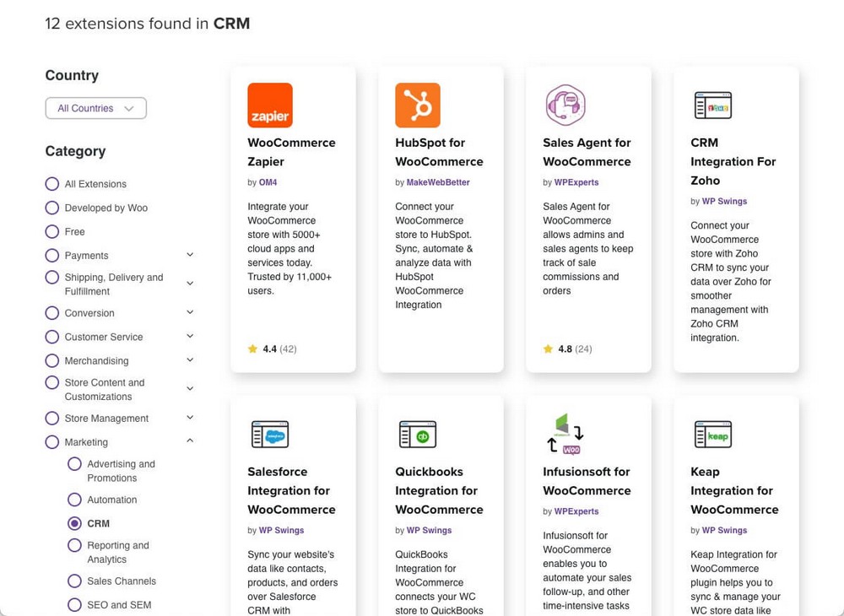
Task: Visit WPExperts link under Sales Agent
Action: point(576,182)
